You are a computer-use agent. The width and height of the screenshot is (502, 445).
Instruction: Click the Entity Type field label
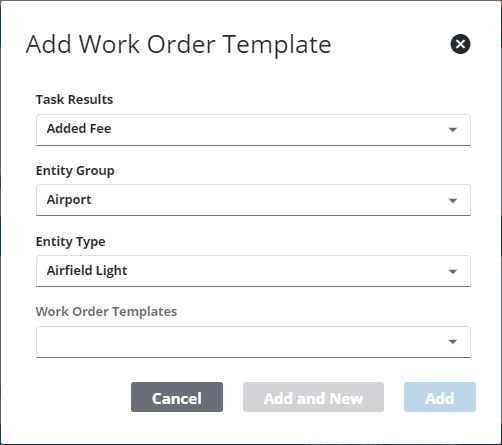point(71,242)
